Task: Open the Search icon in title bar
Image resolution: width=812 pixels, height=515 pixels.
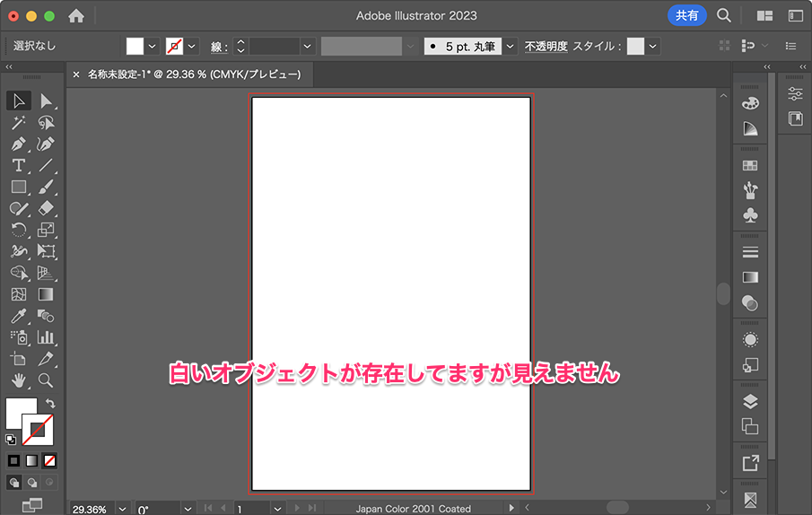Action: point(723,15)
